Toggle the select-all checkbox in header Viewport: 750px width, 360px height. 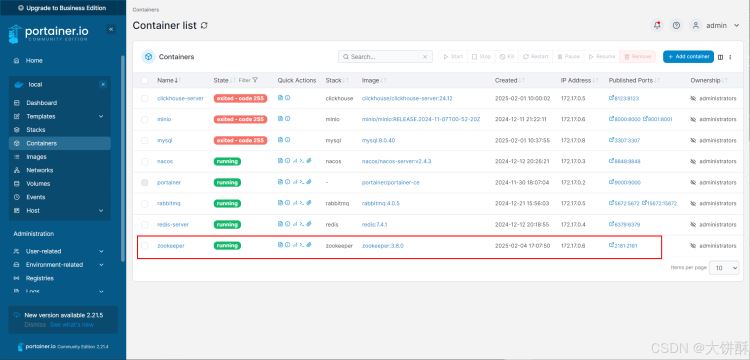[x=144, y=80]
